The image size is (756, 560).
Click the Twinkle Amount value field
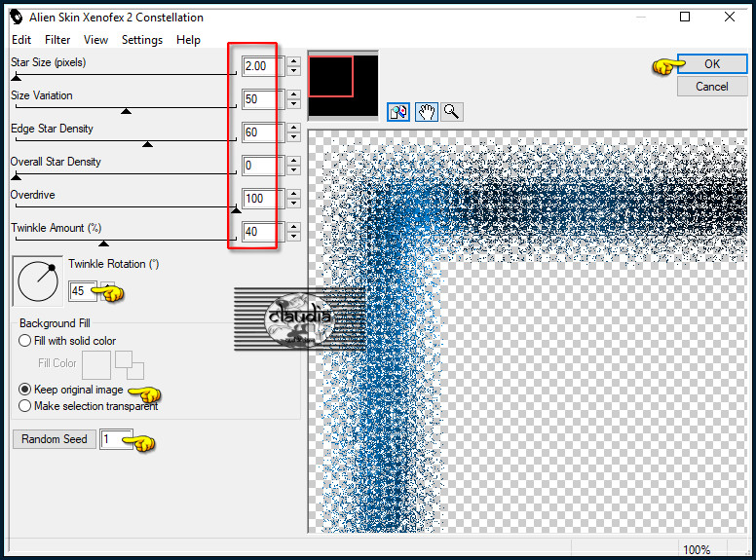click(263, 232)
